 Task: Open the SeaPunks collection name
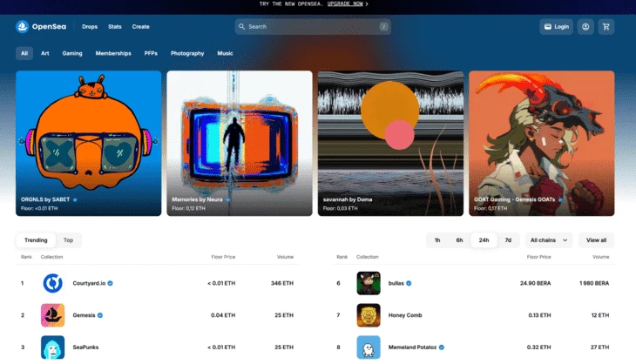[85, 347]
